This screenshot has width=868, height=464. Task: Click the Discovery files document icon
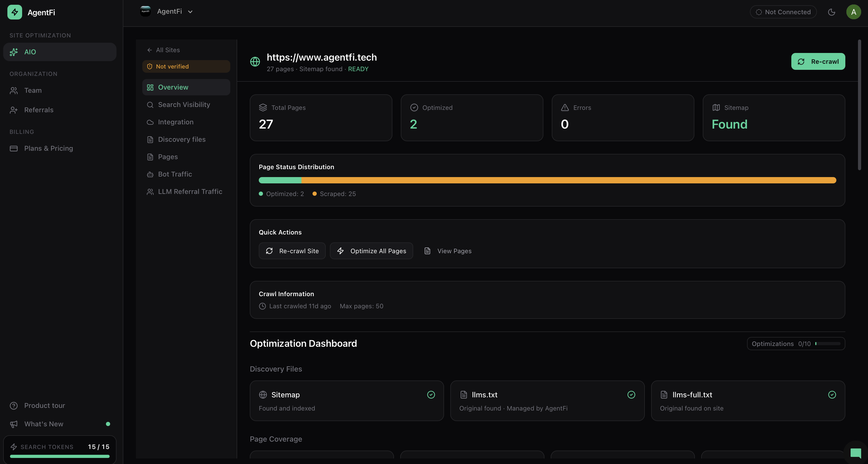(150, 139)
